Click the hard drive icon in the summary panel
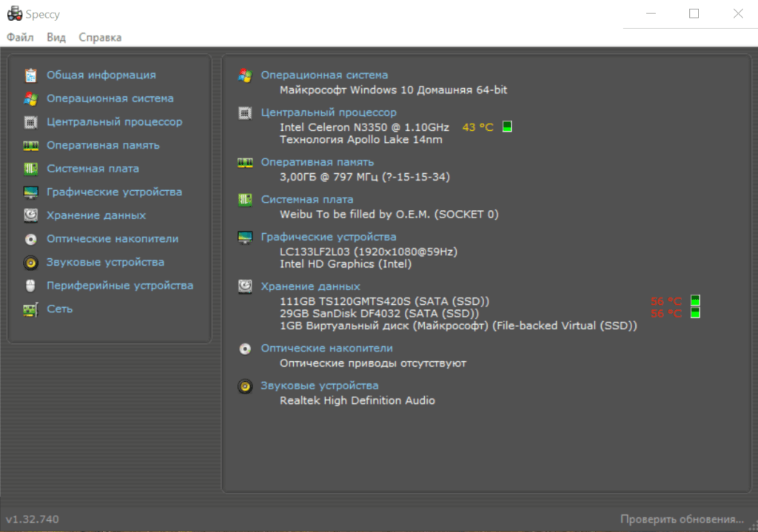Viewport: 758px width, 532px height. 245,286
